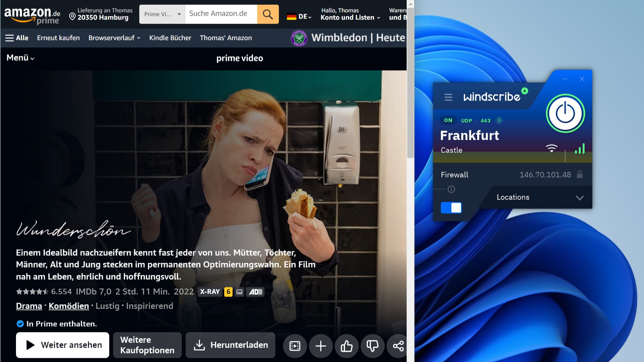Open the Prime Video Menü dropdown

click(x=20, y=57)
